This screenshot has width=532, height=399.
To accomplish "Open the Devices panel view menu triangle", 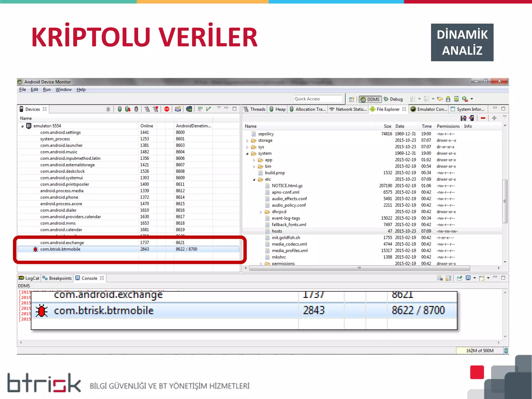I will tap(219, 108).
